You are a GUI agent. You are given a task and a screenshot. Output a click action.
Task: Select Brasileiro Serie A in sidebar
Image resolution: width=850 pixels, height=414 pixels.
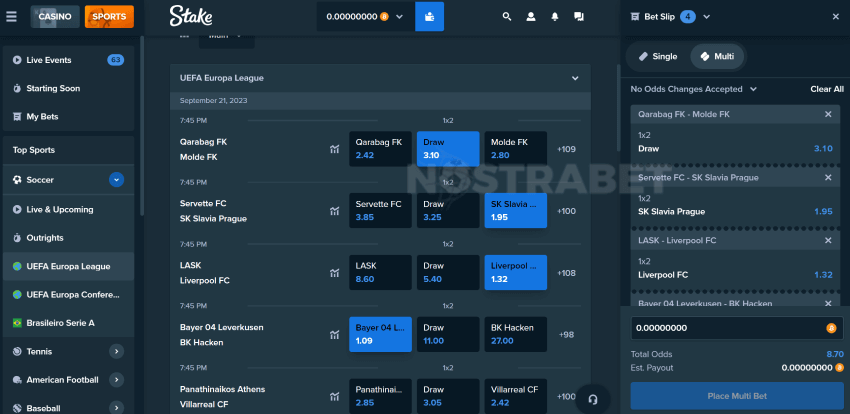68,322
